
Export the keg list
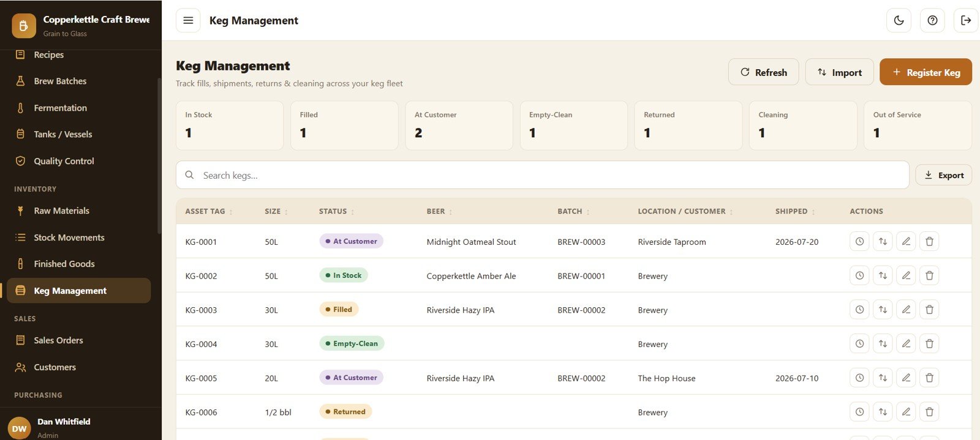pos(943,175)
